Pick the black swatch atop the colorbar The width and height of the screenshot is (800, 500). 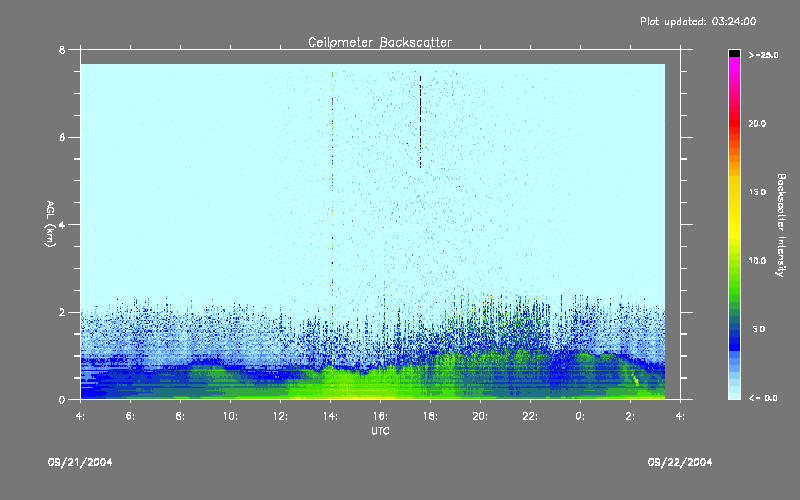click(x=734, y=53)
